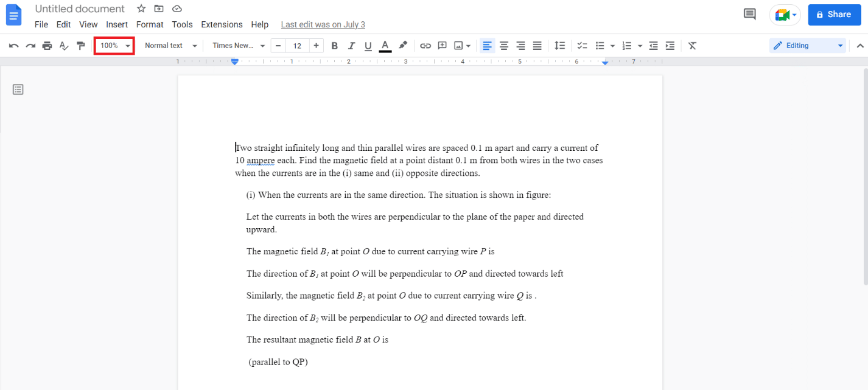Click the Clear formatting icon
The width and height of the screenshot is (868, 390).
click(x=692, y=46)
